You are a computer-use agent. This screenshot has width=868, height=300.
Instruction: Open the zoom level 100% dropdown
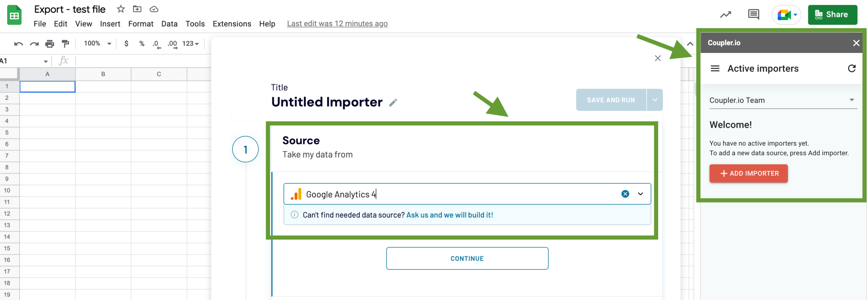click(96, 43)
